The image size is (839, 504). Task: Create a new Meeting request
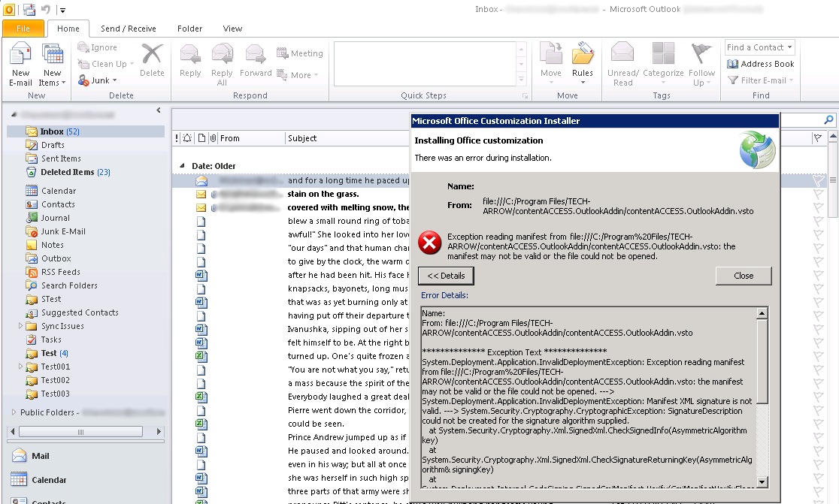coord(300,53)
